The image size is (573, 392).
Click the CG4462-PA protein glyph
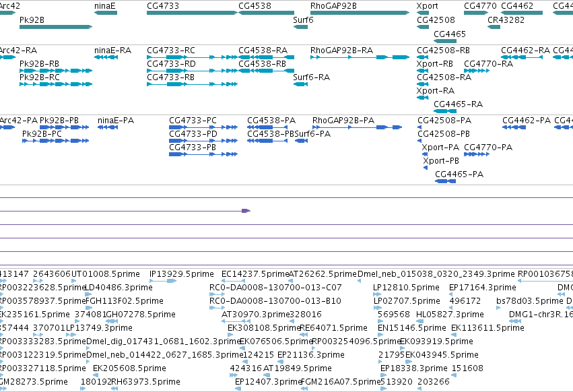(x=514, y=127)
